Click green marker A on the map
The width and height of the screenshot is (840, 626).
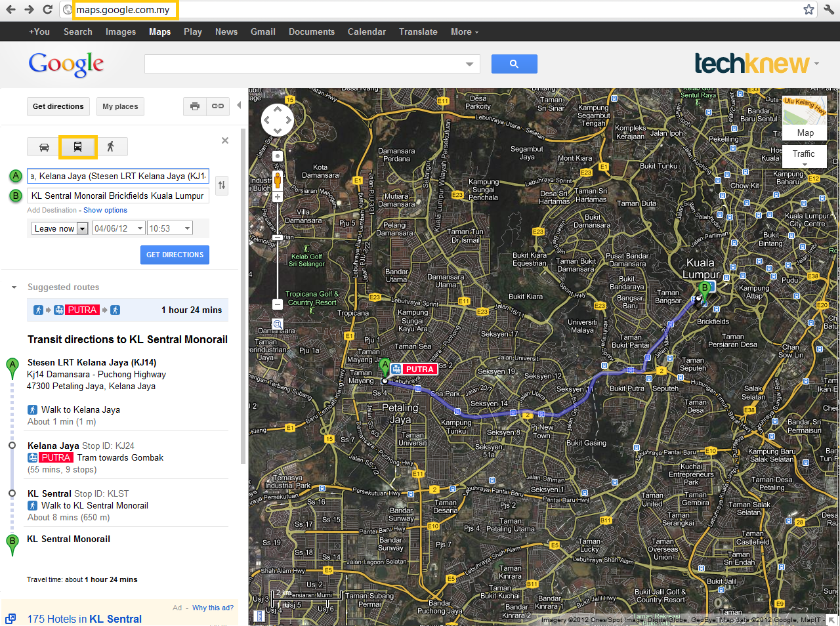point(385,368)
